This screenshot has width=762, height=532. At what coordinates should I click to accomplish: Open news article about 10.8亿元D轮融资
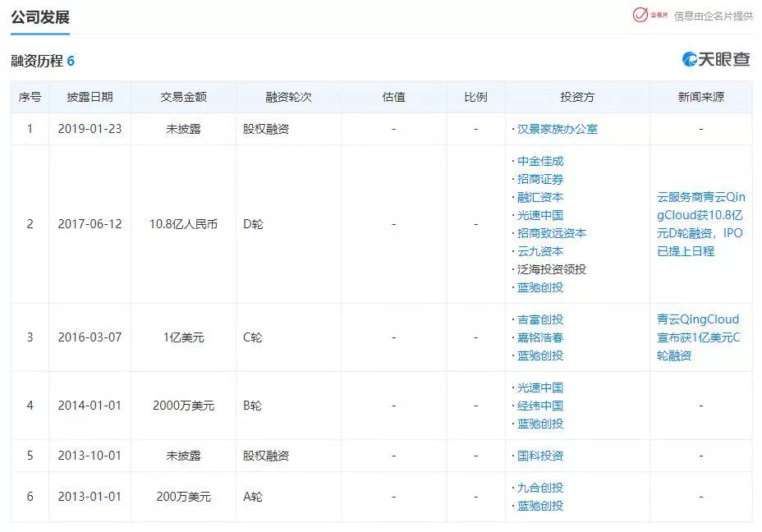click(x=700, y=224)
